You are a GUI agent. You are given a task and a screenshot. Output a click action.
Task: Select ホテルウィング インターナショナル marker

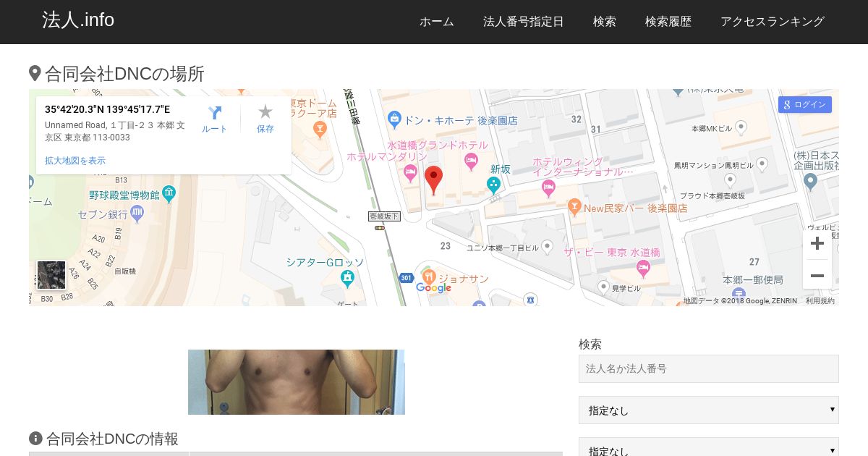(548, 188)
